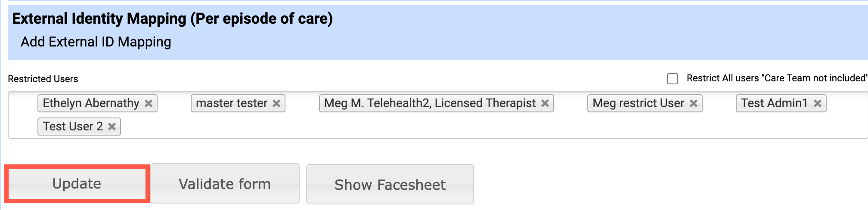This screenshot has height=210, width=868.
Task: Click the Test User 2 tag label
Action: coord(73,127)
